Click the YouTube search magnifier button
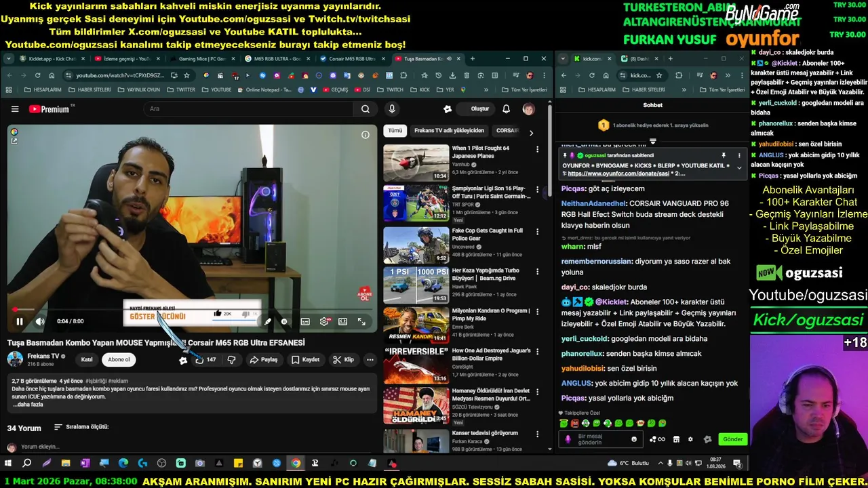The height and width of the screenshot is (488, 868). coord(366,108)
